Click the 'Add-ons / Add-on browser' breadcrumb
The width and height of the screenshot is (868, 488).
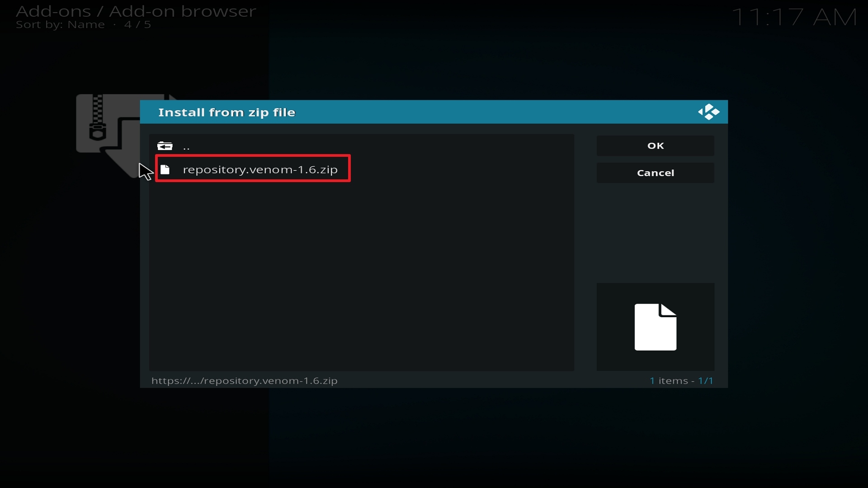(136, 11)
